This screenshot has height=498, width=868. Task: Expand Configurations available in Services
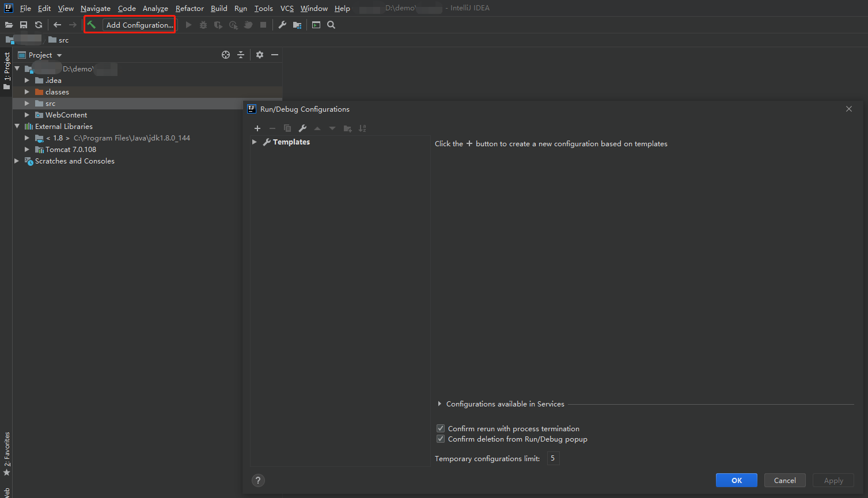(x=439, y=404)
